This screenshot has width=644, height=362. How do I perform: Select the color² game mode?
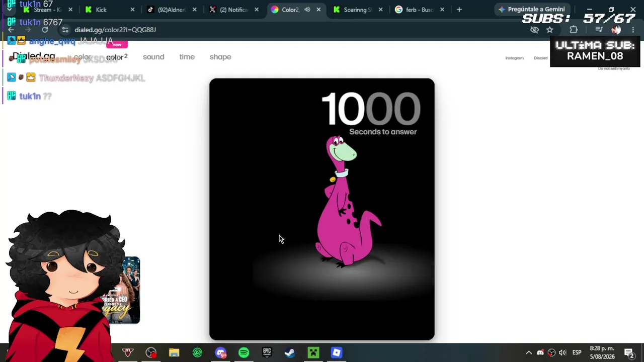pos(117,57)
